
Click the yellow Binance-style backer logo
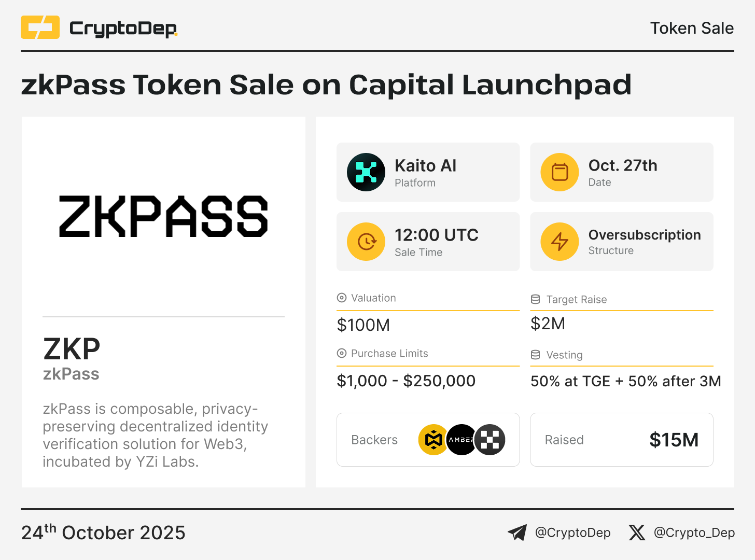click(x=433, y=440)
